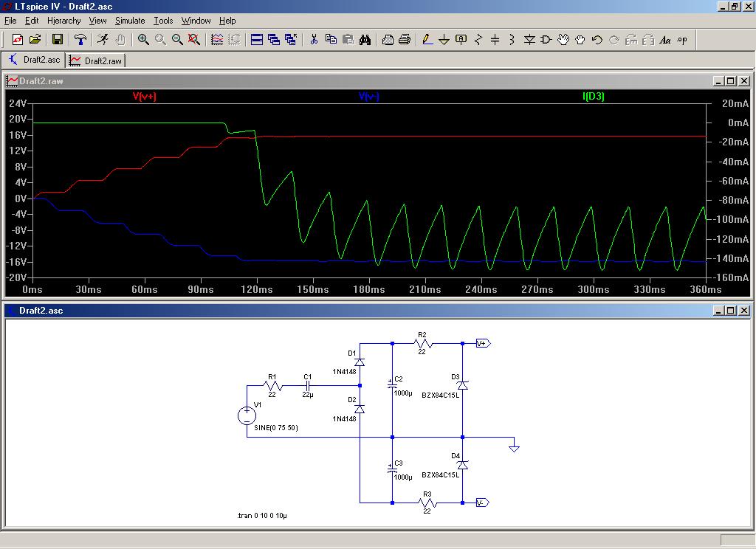756x549 pixels.
Task: Zoom to full extents crossed magnifier icon
Action: click(194, 40)
